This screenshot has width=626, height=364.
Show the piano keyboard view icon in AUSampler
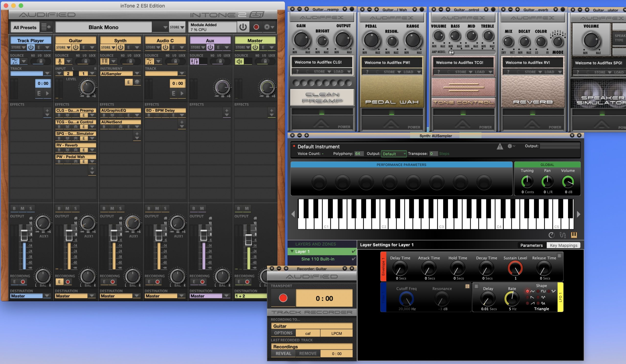[574, 235]
